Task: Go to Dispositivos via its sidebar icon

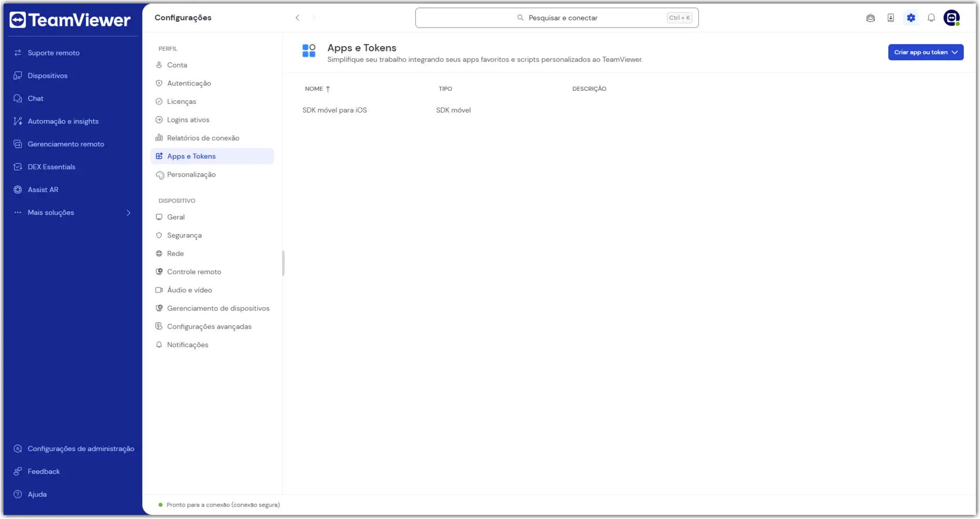Action: (18, 76)
